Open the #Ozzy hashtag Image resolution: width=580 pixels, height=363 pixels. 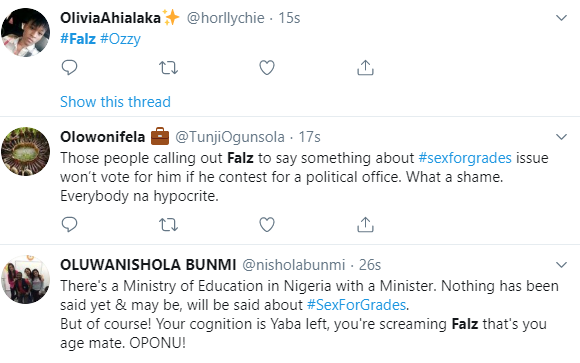(x=120, y=38)
